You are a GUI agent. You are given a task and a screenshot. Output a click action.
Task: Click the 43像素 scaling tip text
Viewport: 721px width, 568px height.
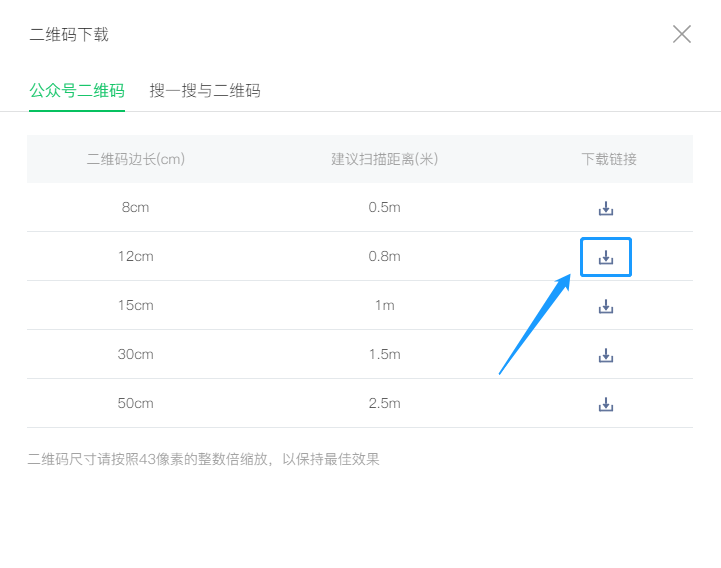point(204,460)
